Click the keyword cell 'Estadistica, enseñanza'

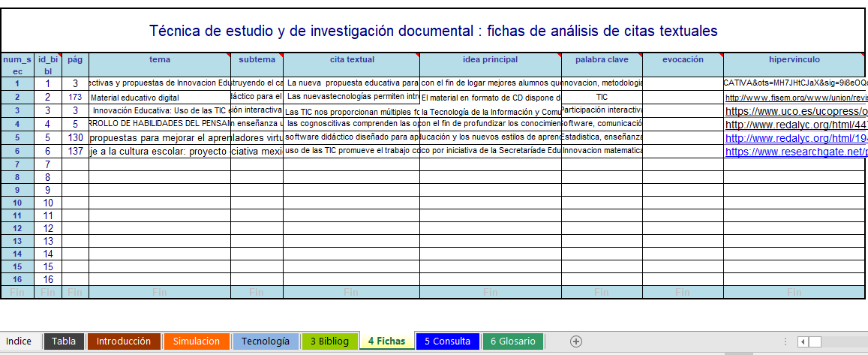click(x=602, y=137)
